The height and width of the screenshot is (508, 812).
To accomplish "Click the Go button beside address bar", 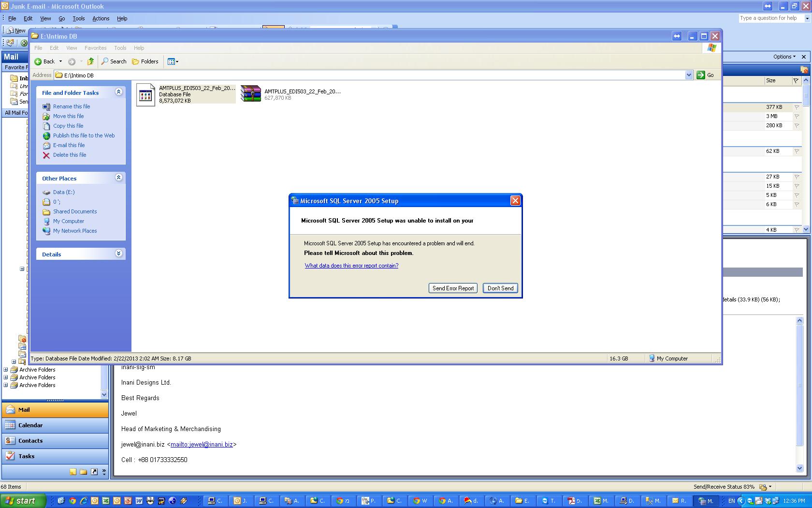I will click(x=706, y=75).
